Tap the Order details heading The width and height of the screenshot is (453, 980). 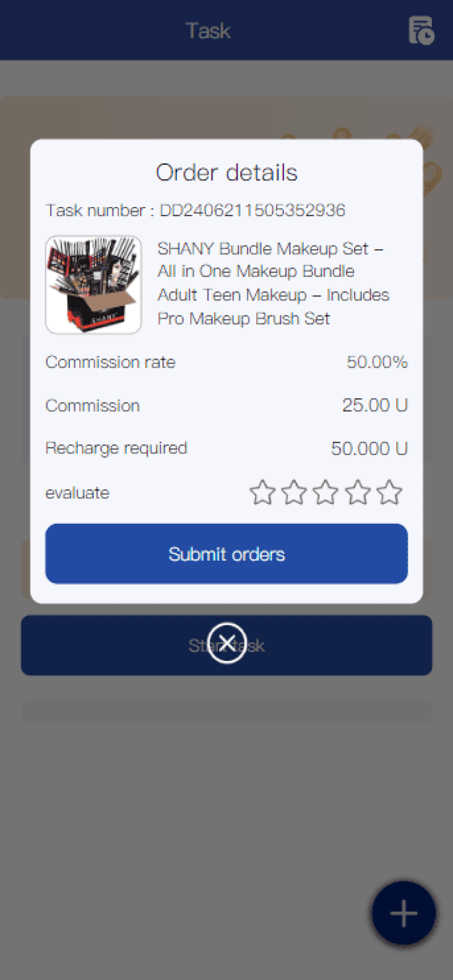[226, 173]
